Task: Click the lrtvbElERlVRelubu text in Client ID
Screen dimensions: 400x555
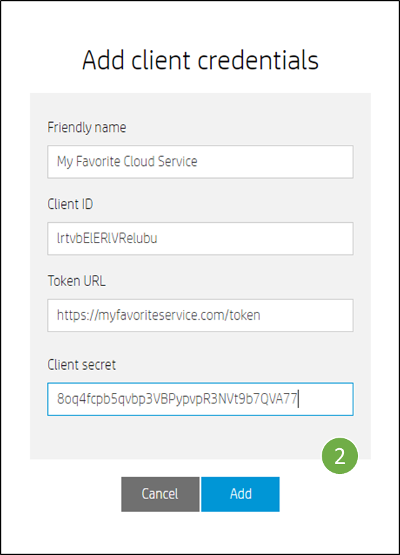Action: pyautogui.click(x=107, y=238)
